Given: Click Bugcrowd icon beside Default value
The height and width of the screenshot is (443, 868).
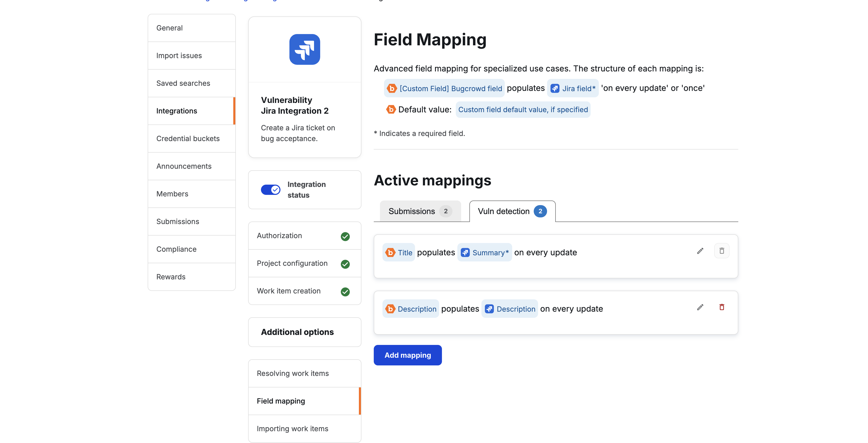Looking at the screenshot, I should click(x=391, y=109).
